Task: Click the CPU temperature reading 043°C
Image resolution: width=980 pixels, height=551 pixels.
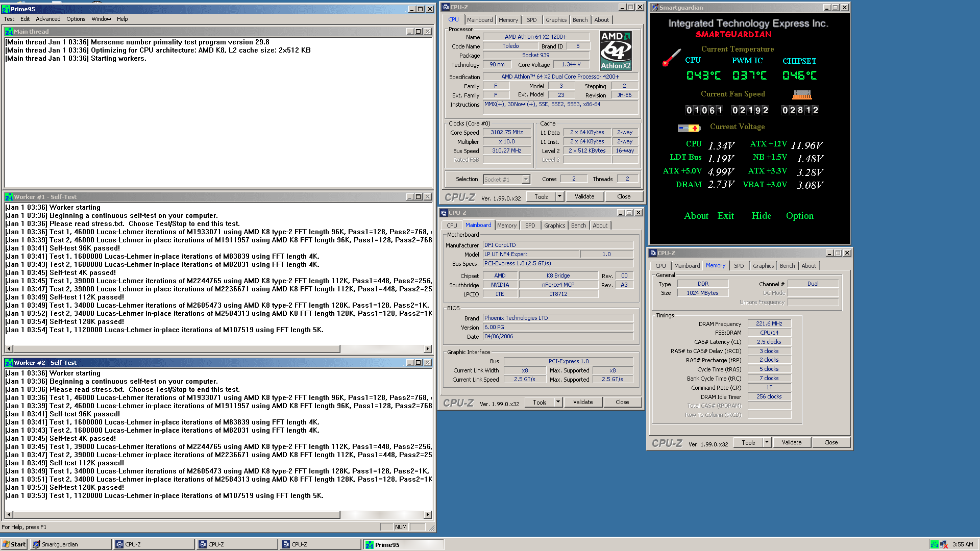Action: tap(703, 76)
